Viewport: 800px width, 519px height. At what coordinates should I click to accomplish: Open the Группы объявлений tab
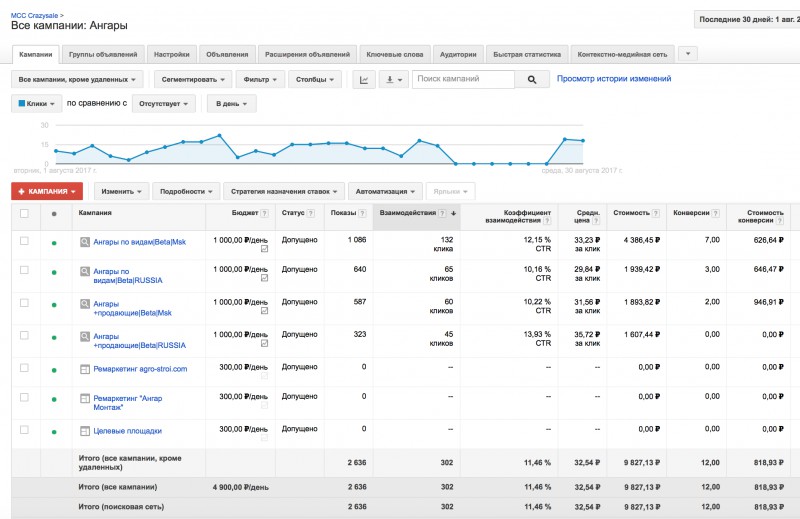[x=103, y=54]
